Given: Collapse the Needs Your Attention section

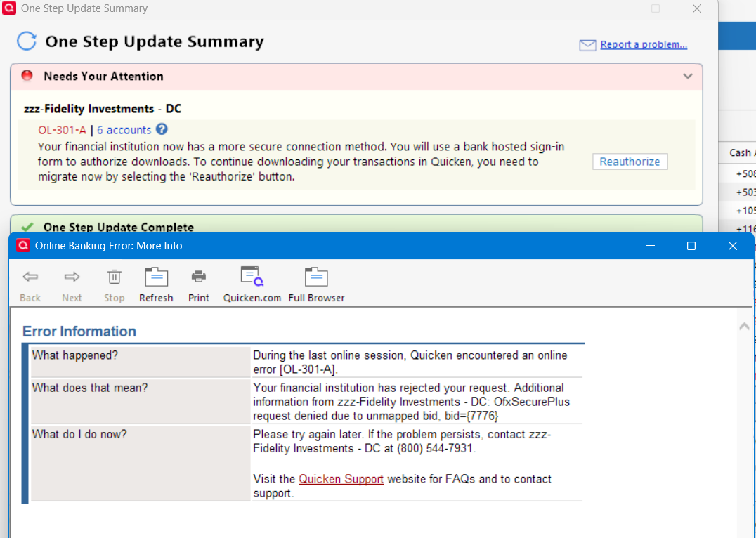Looking at the screenshot, I should pos(688,76).
